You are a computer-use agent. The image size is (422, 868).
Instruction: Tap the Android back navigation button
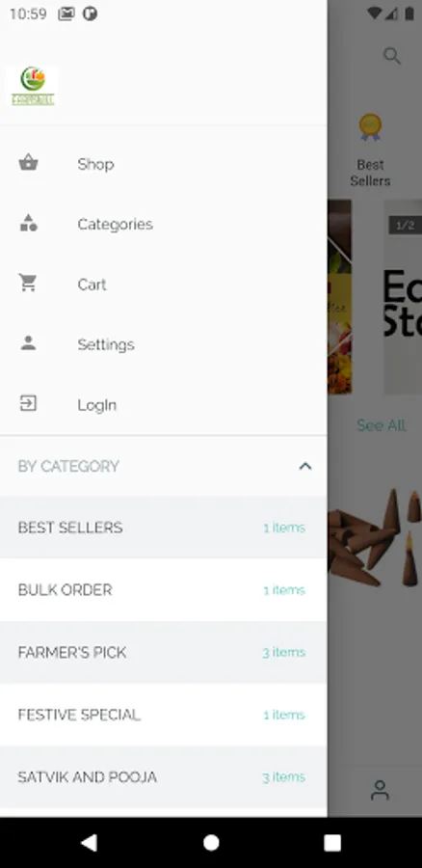89,843
